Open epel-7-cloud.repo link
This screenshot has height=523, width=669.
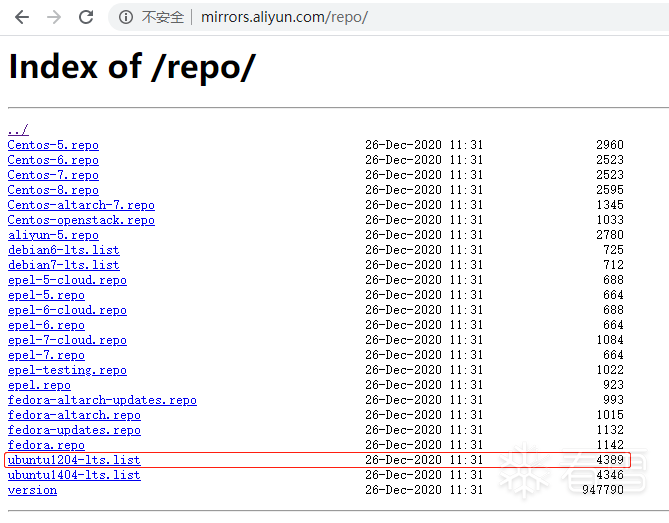[x=67, y=340]
